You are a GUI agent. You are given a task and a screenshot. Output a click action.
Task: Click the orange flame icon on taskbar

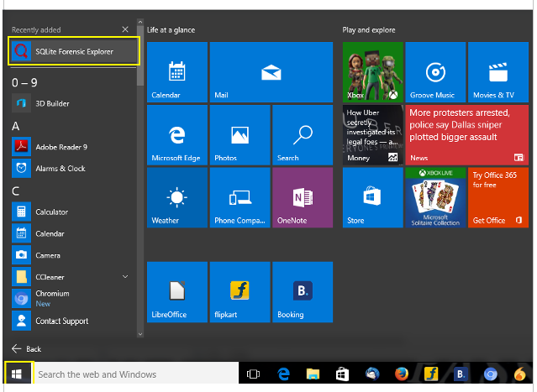tap(520, 374)
